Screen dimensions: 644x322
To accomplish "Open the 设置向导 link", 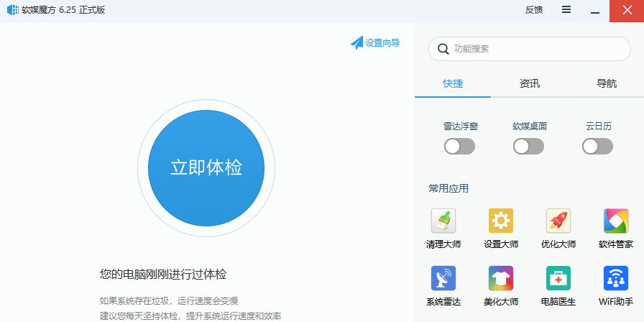I will tap(382, 42).
